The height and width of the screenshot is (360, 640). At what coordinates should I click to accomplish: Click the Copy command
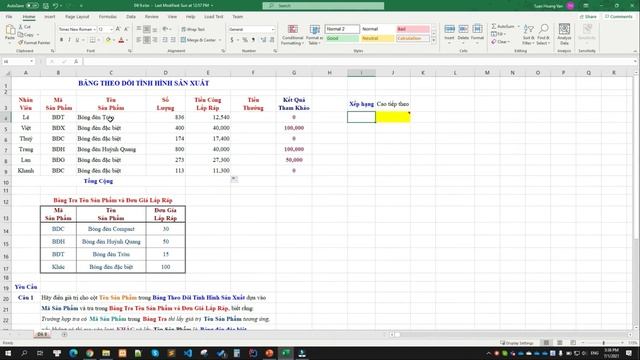click(x=27, y=35)
